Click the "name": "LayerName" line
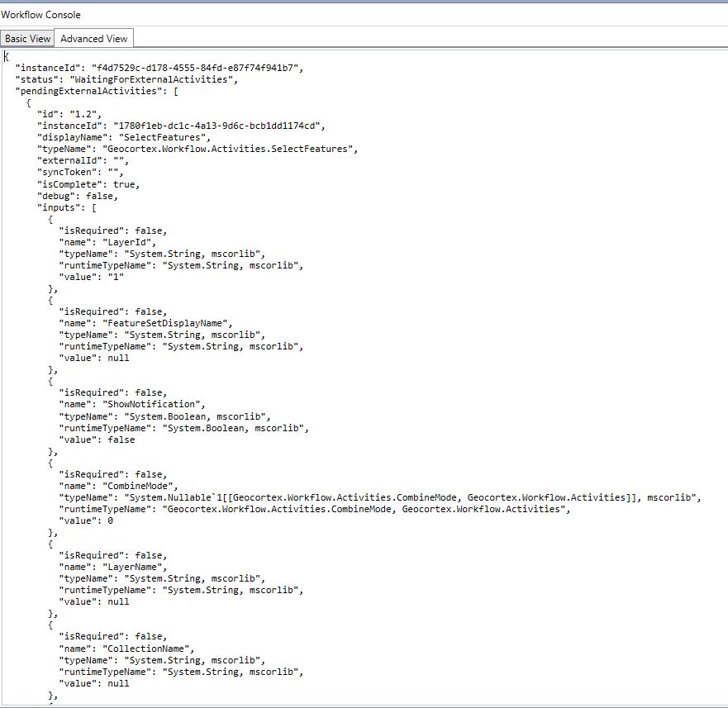The width and height of the screenshot is (728, 708). (113, 568)
